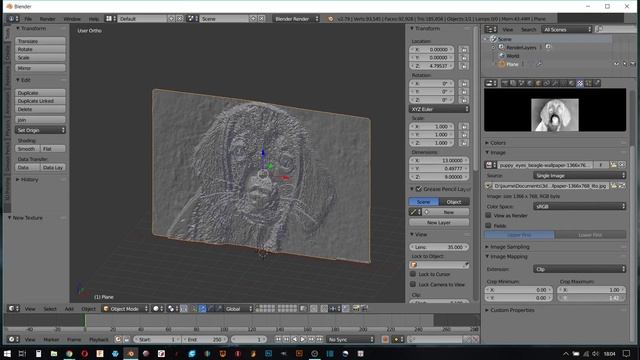
Task: Open the Render properties tab
Action: click(x=505, y=83)
